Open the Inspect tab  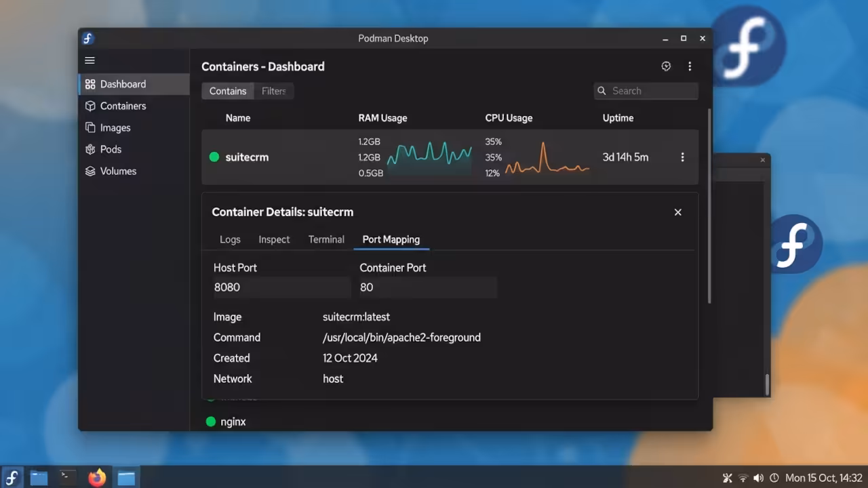click(274, 239)
